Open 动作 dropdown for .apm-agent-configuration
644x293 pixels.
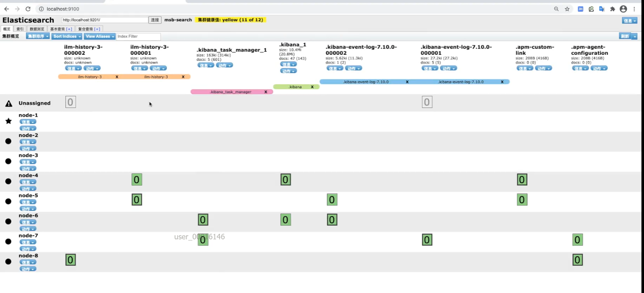pyautogui.click(x=599, y=68)
